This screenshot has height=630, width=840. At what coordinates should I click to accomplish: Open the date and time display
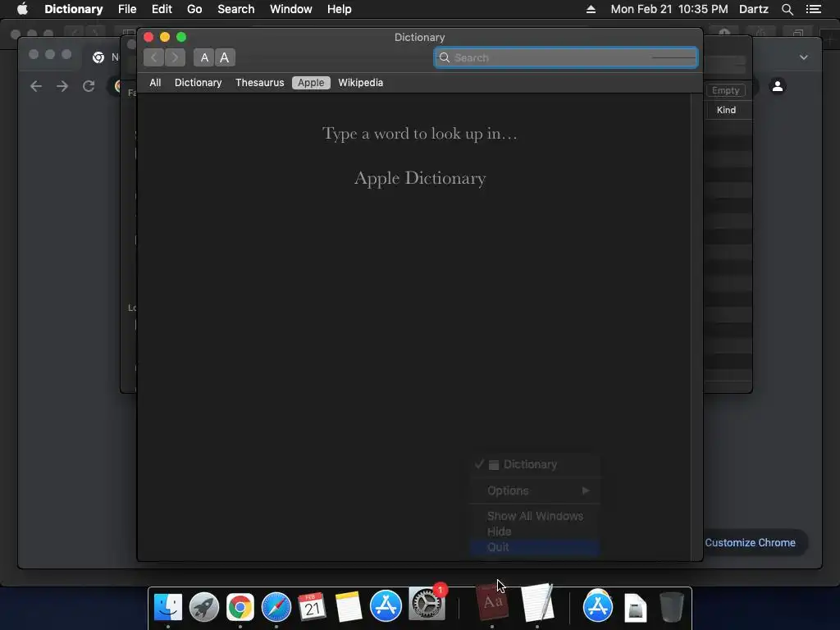pos(669,9)
